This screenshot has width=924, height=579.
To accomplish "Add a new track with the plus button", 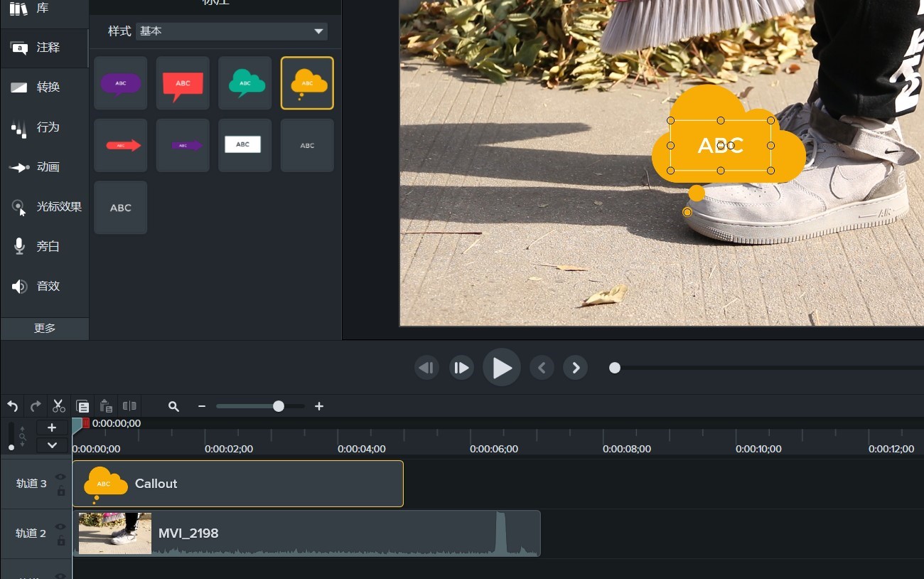I will pyautogui.click(x=51, y=427).
